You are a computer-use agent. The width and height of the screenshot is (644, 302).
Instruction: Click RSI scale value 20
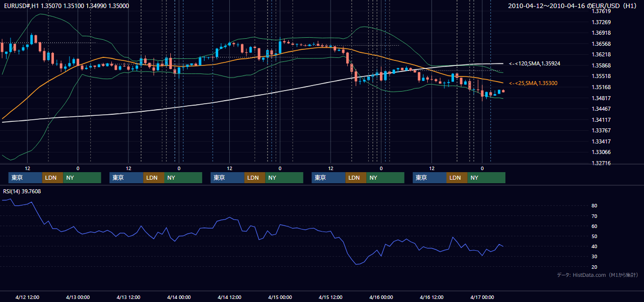click(x=595, y=267)
